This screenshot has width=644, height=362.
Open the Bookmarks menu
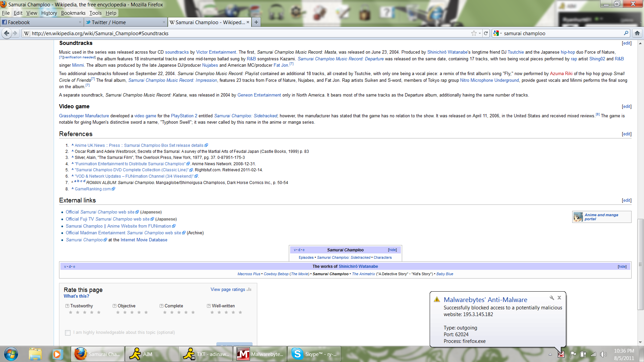pos(73,13)
